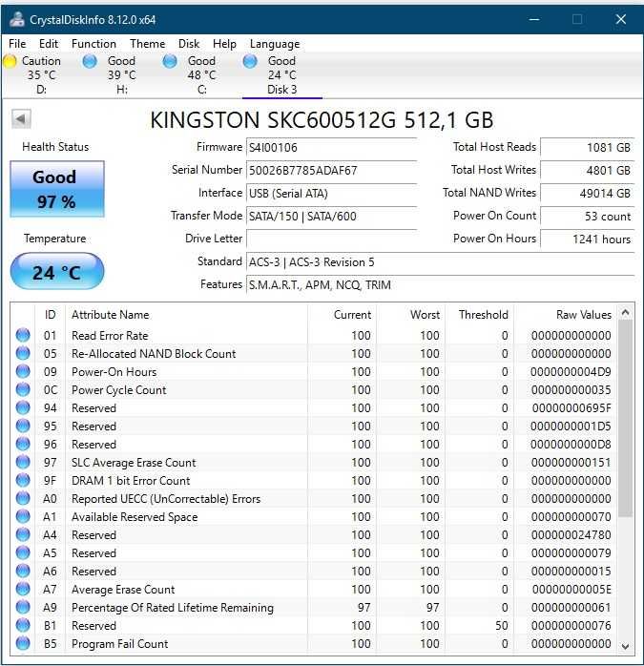Open the Language menu
Screen dimensions: 644x666
(x=275, y=44)
